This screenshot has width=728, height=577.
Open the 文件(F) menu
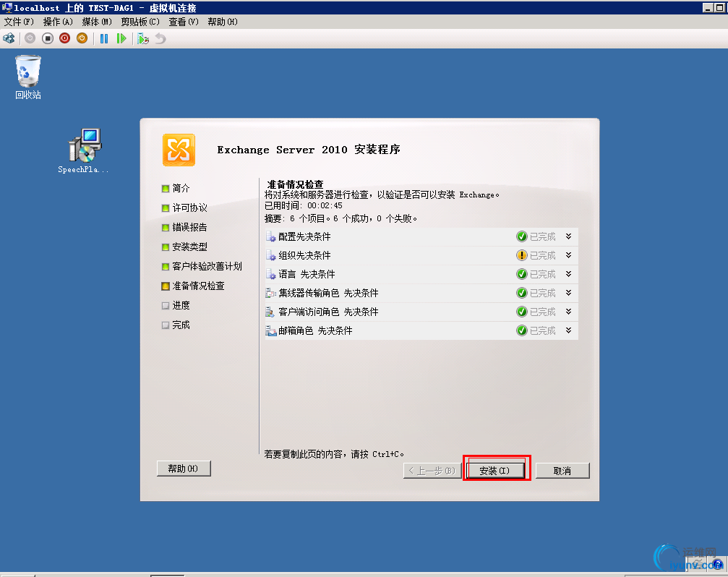(x=19, y=22)
